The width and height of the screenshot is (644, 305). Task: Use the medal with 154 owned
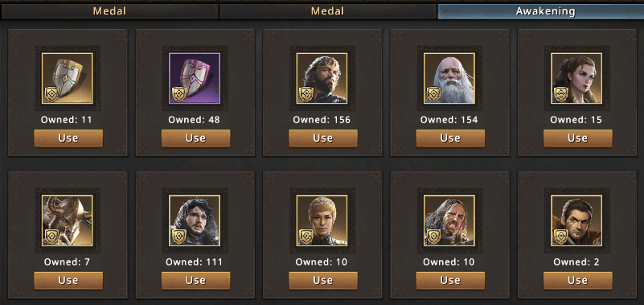point(450,138)
